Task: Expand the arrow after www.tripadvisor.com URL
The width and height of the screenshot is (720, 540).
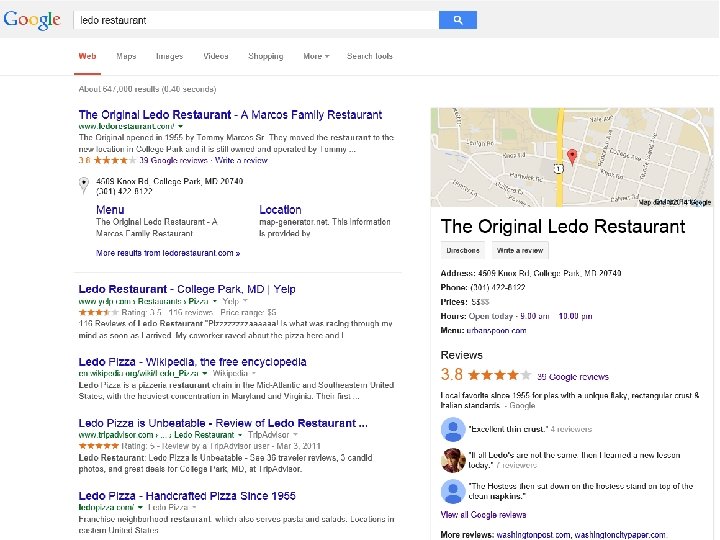Action: click(x=239, y=434)
